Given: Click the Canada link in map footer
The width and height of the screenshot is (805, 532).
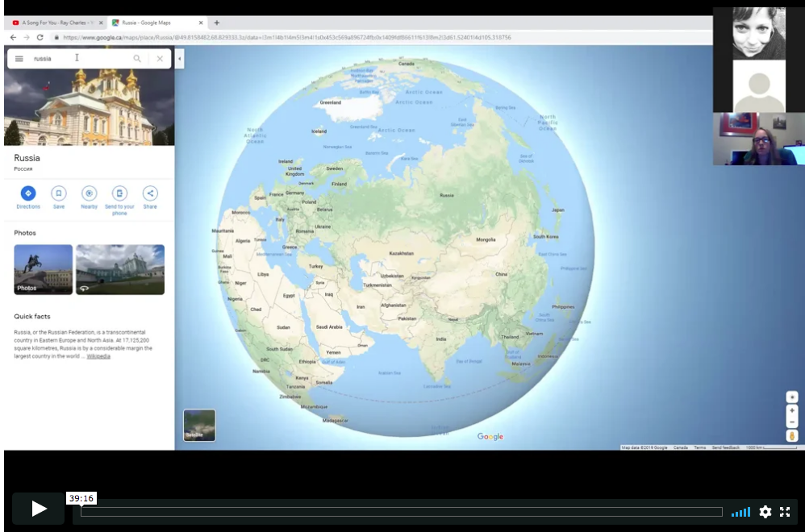Looking at the screenshot, I should 680,447.
